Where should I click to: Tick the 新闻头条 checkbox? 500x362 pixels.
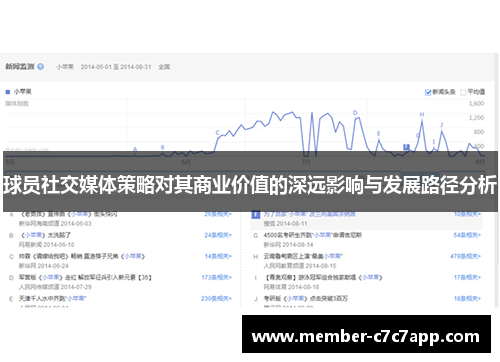428,92
